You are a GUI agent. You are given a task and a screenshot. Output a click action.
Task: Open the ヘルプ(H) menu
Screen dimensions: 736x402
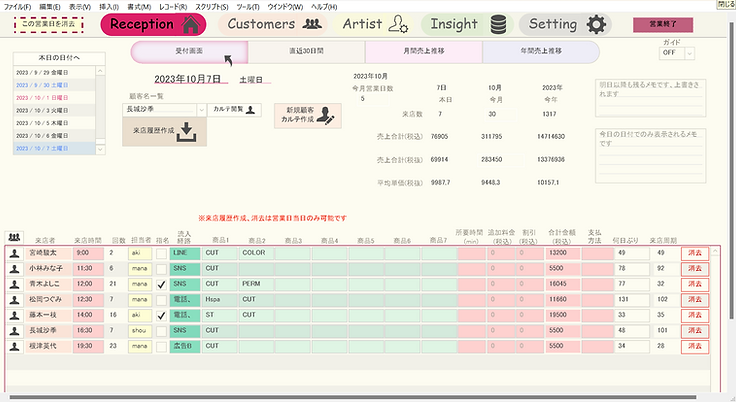click(x=324, y=7)
